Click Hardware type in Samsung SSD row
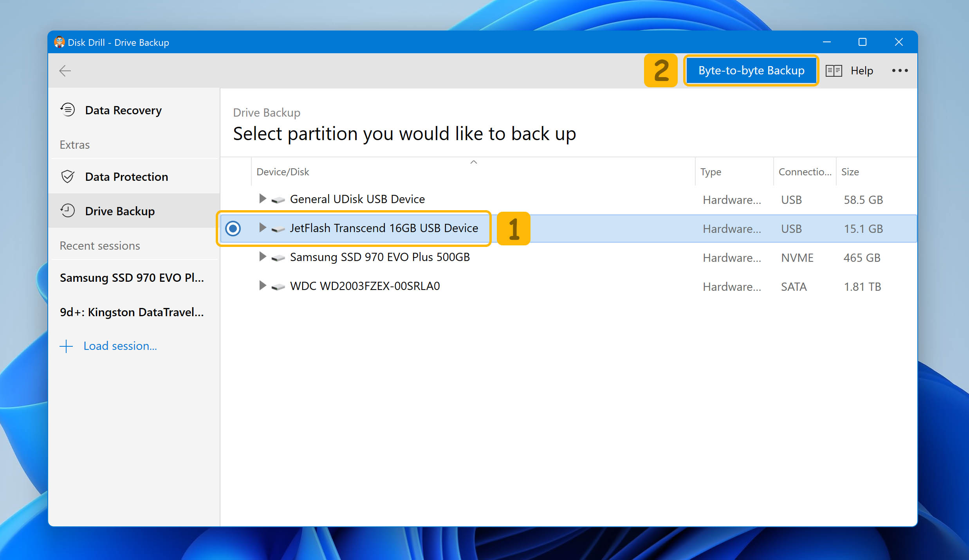Viewport: 969px width, 560px height. (x=732, y=258)
